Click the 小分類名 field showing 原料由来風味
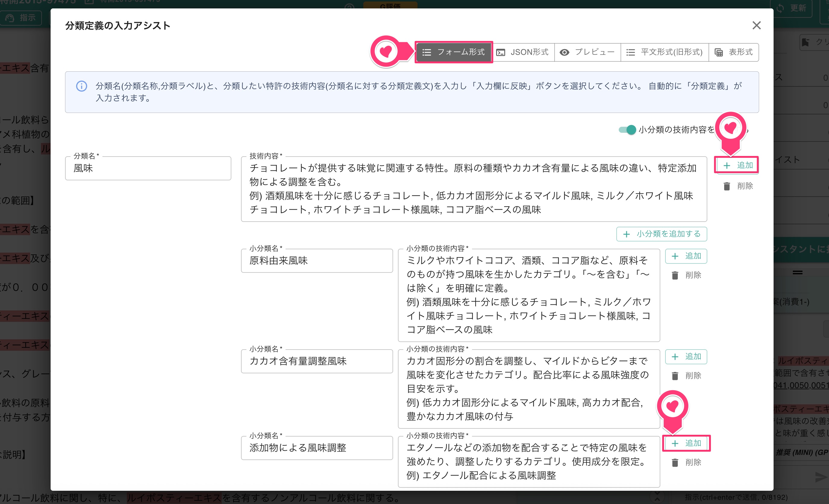Image resolution: width=829 pixels, height=504 pixels. (x=317, y=261)
